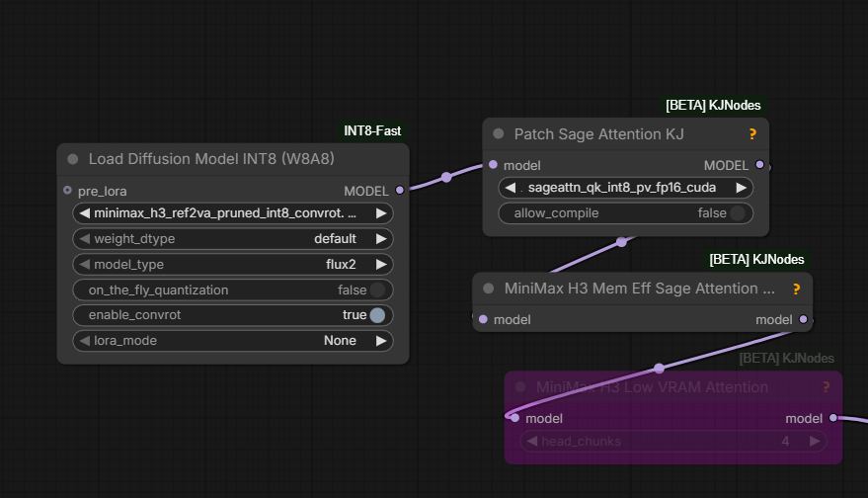The image size is (868, 498).
Task: Collapse the MiniMax H3 Mem Eff Sage Attention node dot
Action: (x=488, y=289)
